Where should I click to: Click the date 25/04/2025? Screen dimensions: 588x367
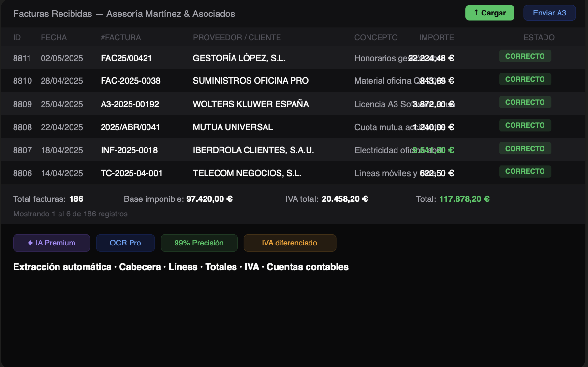click(62, 104)
